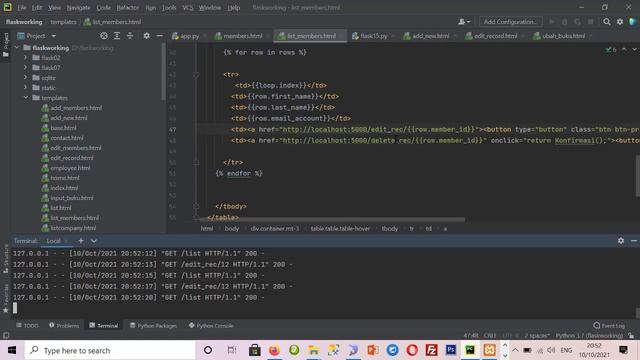This screenshot has height=360, width=640.
Task: Select the Local terminal tab
Action: click(x=53, y=241)
